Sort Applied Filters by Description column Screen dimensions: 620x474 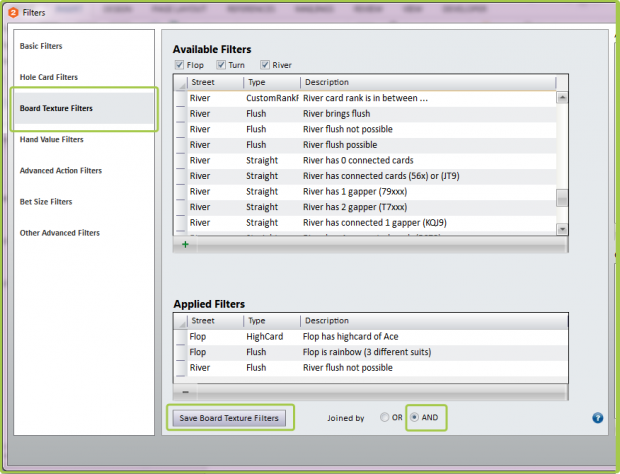(434, 321)
